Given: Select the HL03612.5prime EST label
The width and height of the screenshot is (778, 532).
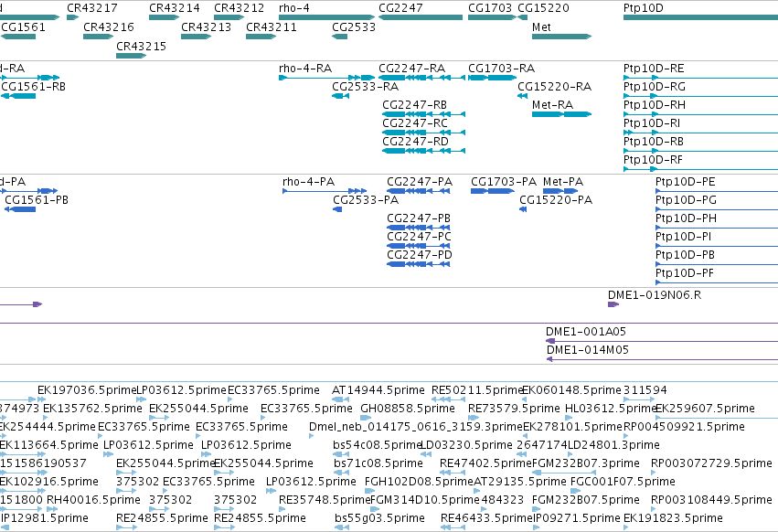Looking at the screenshot, I should (611, 409).
